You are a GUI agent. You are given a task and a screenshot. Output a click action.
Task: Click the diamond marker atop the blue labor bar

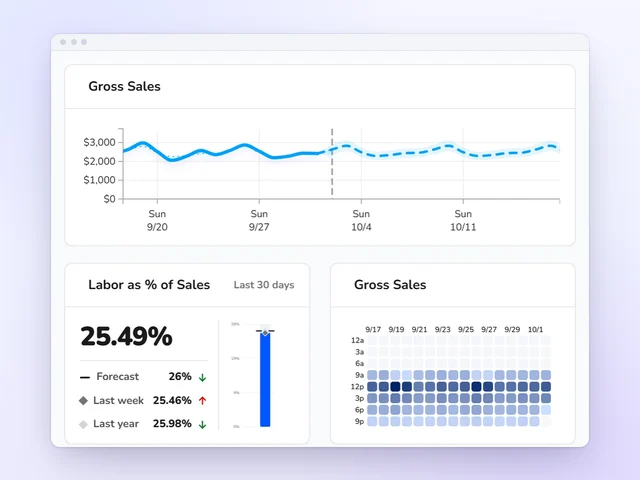click(265, 333)
